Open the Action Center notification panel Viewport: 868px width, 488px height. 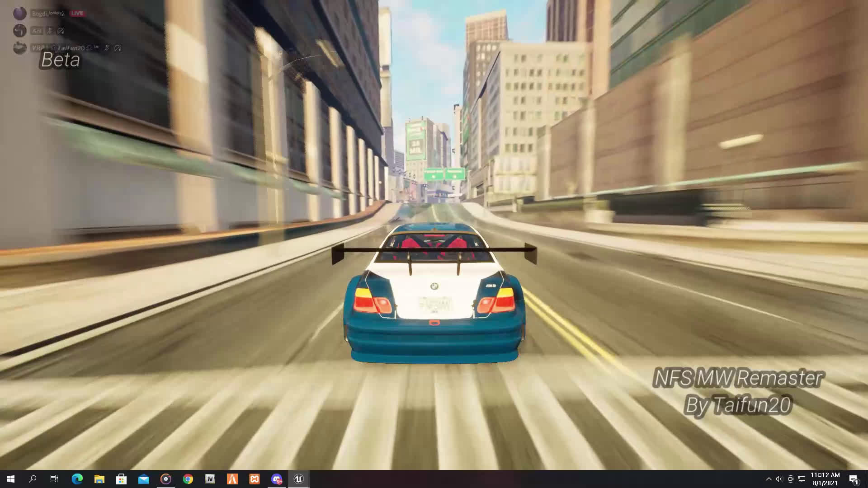[x=854, y=479]
